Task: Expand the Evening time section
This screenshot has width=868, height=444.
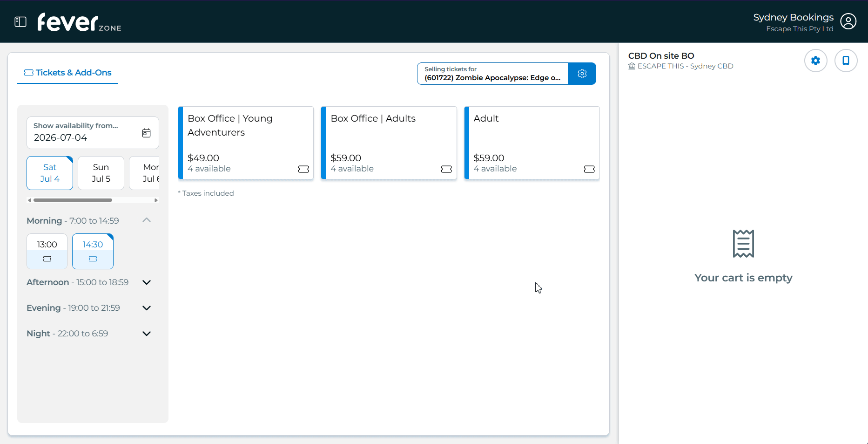Action: 147,308
